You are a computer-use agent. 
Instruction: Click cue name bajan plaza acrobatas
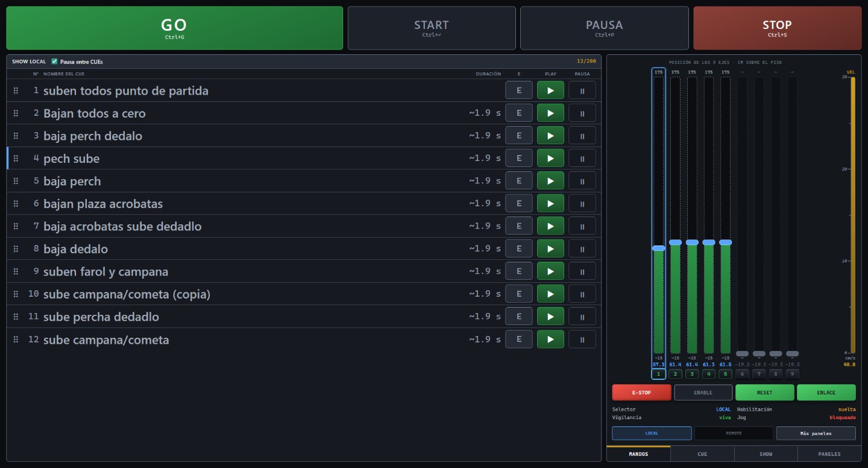(103, 204)
